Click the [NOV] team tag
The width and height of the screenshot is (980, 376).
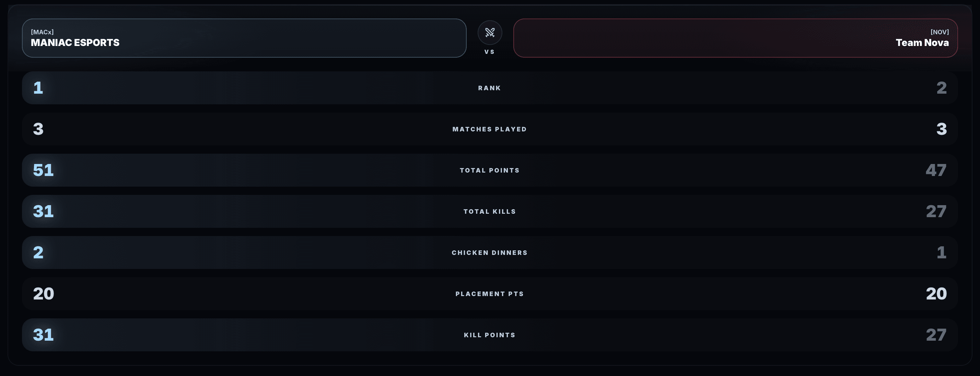click(x=939, y=32)
